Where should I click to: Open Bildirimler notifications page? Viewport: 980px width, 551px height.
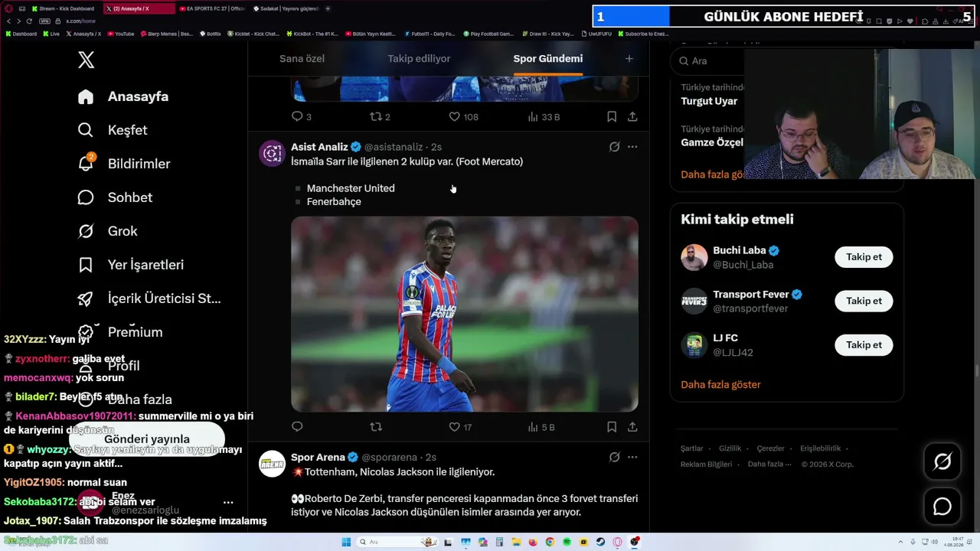tap(124, 164)
